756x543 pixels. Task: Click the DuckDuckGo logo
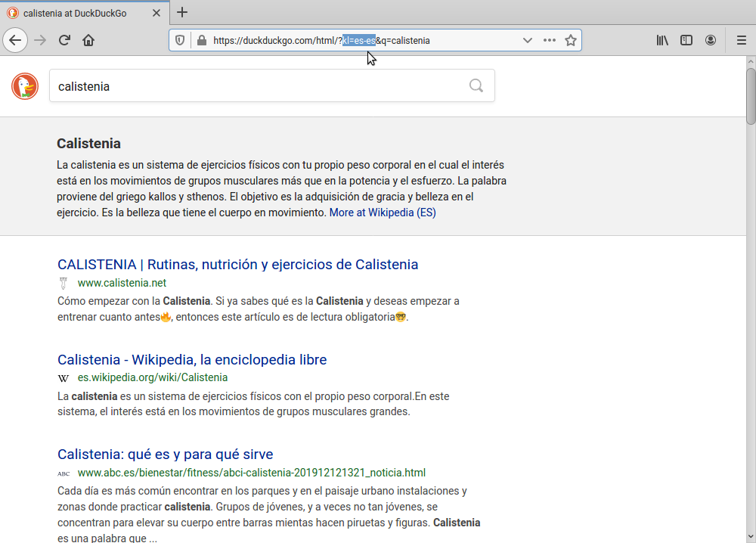click(25, 86)
